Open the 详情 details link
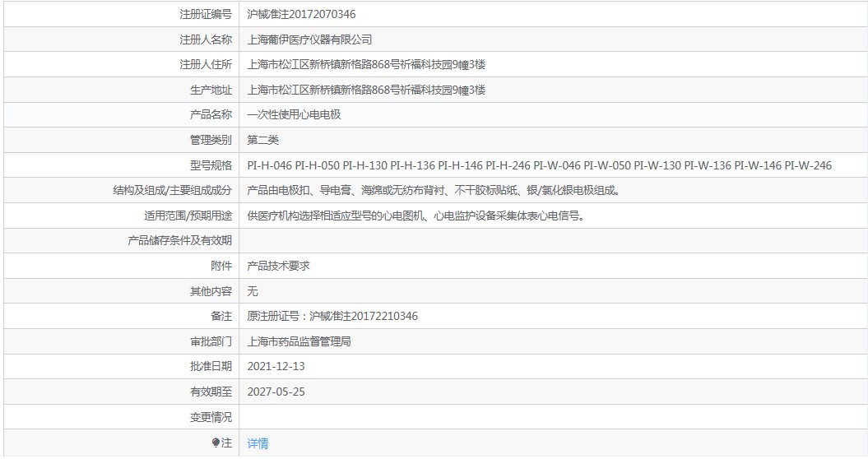Screen dimensions: 868x459 (258, 443)
